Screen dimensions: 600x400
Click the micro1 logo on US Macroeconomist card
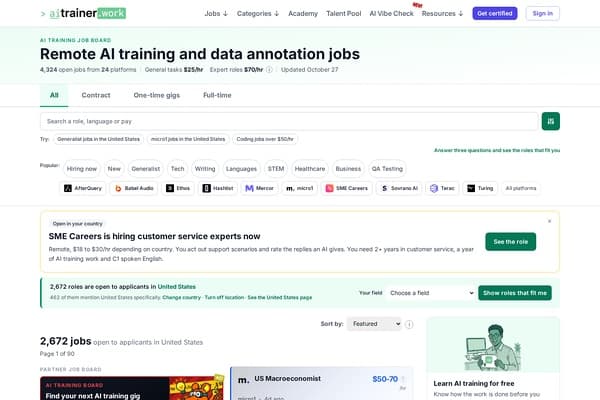pos(243,380)
